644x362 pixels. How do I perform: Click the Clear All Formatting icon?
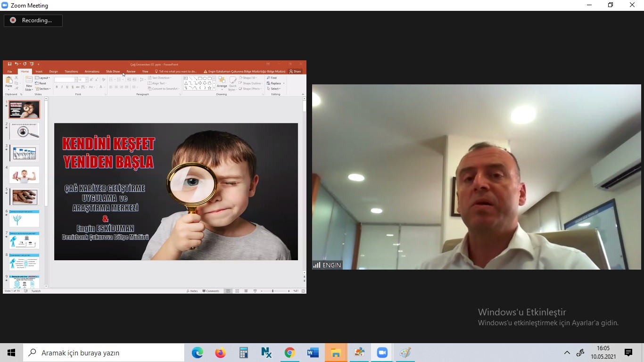coord(103,80)
